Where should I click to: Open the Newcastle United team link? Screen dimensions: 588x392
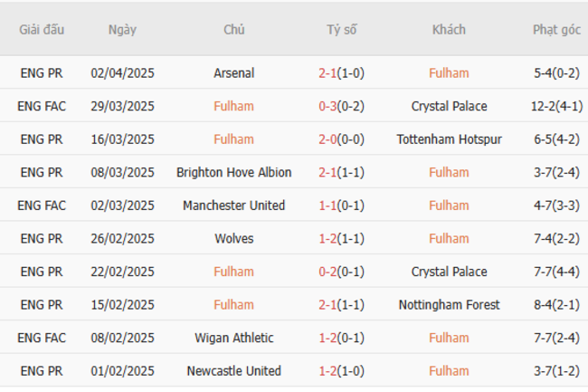click(x=234, y=371)
